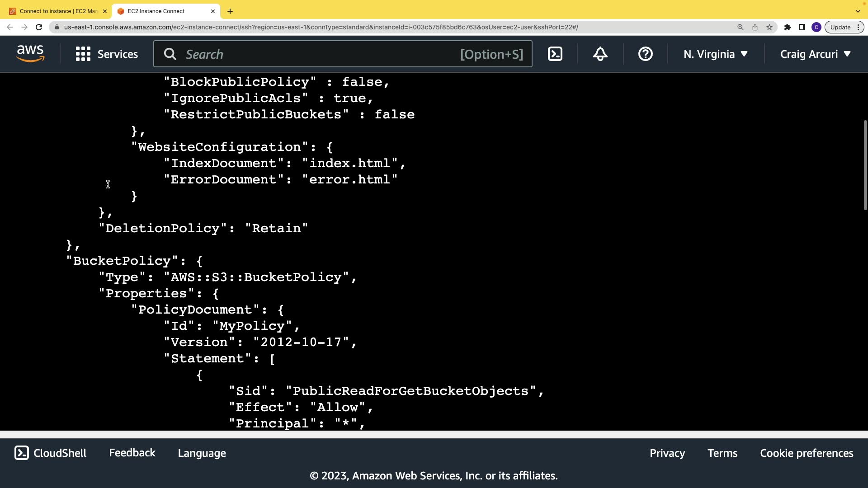Open the help question mark menu
Image resolution: width=868 pixels, height=488 pixels.
point(645,54)
